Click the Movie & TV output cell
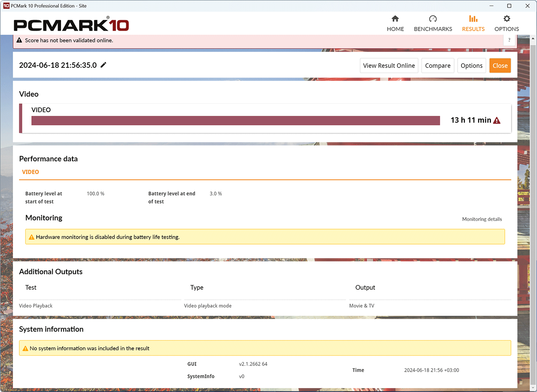 pyautogui.click(x=362, y=306)
